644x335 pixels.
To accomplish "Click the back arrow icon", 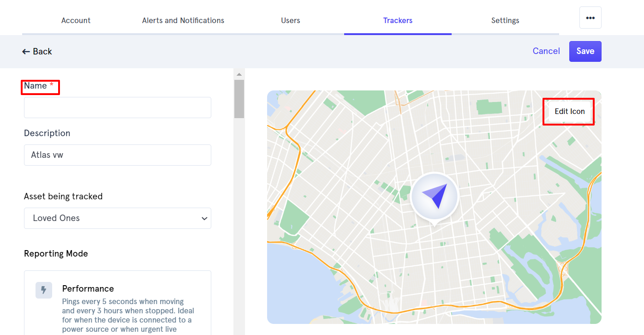I will (26, 52).
